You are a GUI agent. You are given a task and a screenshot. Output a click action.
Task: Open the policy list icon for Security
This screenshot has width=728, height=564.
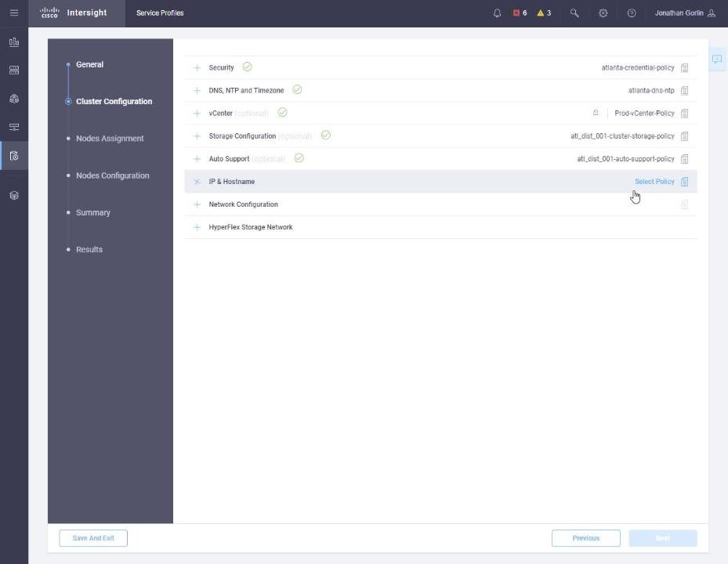[x=684, y=68]
